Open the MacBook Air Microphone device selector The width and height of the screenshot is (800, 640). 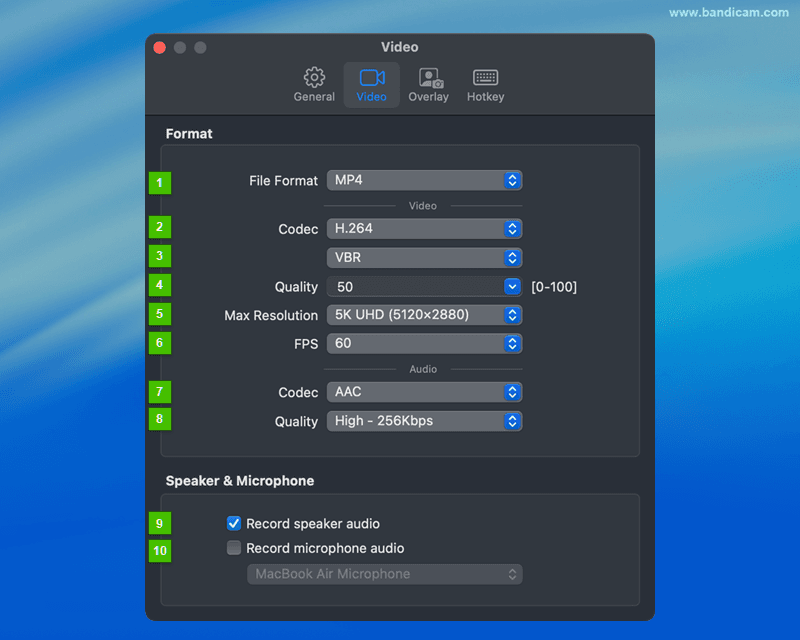(384, 574)
